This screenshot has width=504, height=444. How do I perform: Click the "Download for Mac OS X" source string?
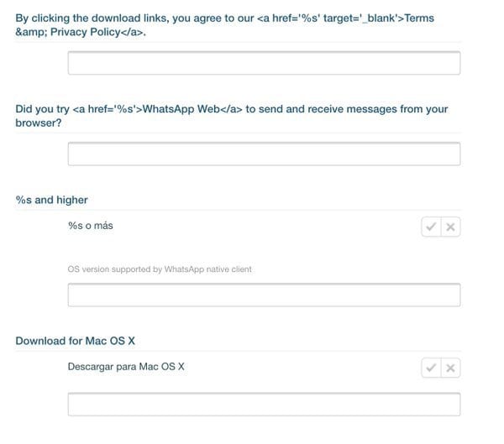point(76,341)
